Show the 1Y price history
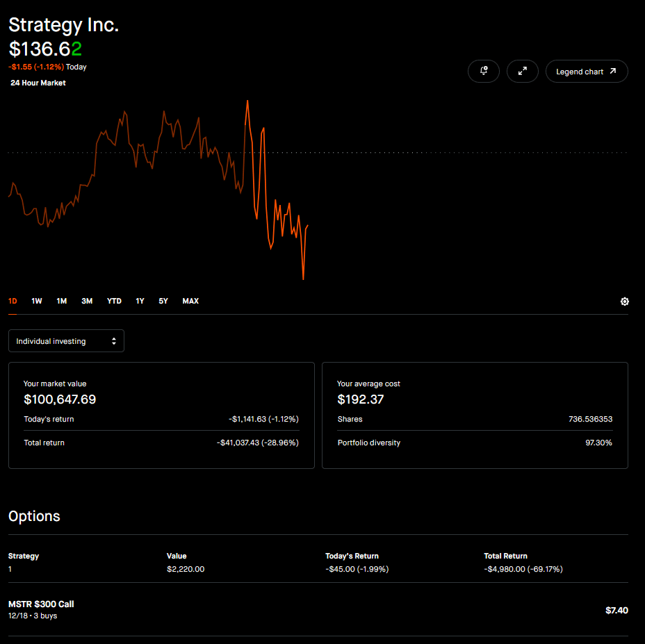The height and width of the screenshot is (644, 645). pos(140,301)
